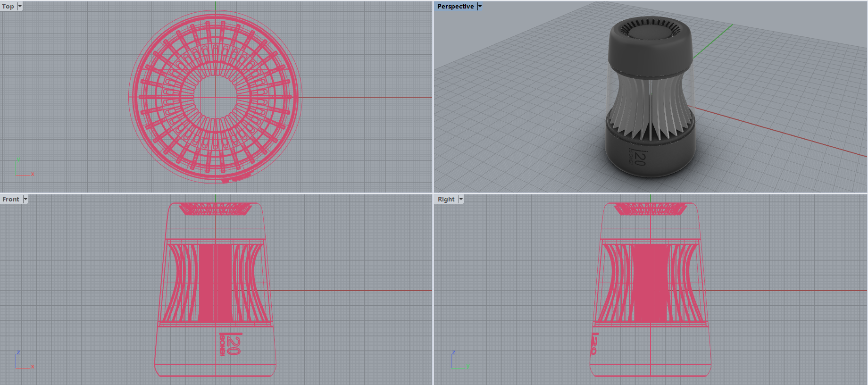Open the Front viewport dropdown arrow
The width and height of the screenshot is (868, 385).
coord(25,199)
